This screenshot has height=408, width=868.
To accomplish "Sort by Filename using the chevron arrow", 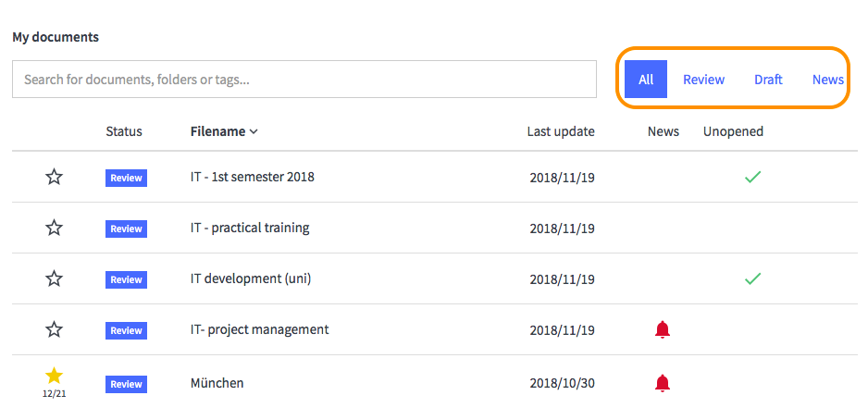I will click(254, 131).
